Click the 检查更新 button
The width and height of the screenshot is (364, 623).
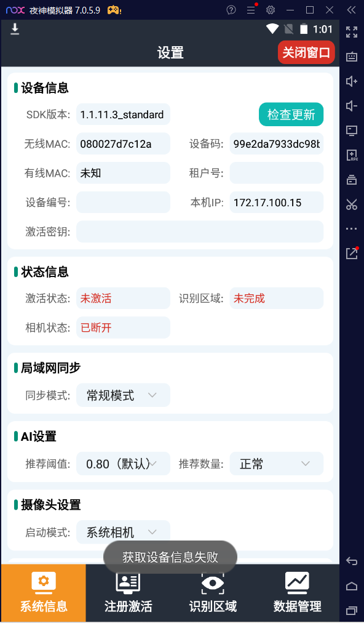[x=291, y=115]
